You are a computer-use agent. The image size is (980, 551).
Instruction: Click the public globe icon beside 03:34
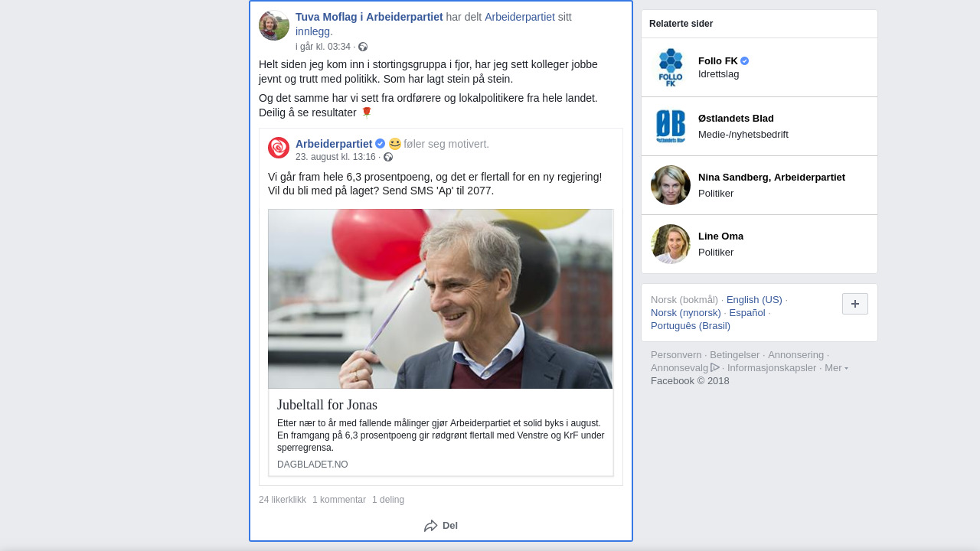pos(363,47)
